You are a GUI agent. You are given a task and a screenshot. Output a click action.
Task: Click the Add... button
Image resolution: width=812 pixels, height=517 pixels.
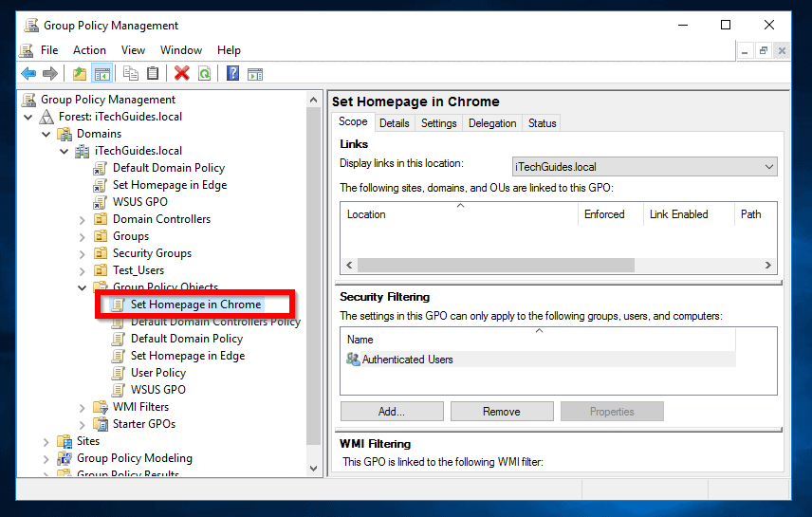pyautogui.click(x=392, y=412)
